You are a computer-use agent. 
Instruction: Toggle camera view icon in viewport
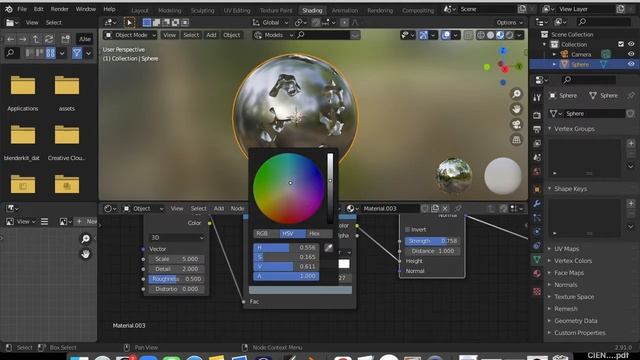(x=516, y=124)
